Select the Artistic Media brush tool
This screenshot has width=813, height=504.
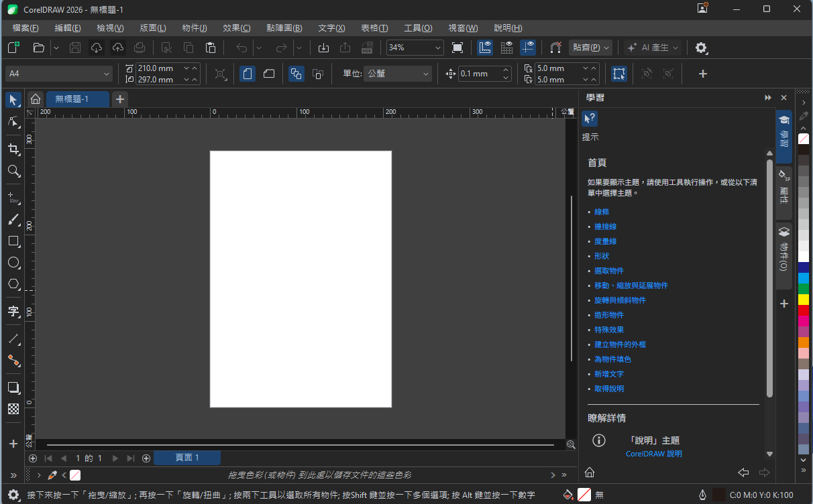tap(13, 220)
